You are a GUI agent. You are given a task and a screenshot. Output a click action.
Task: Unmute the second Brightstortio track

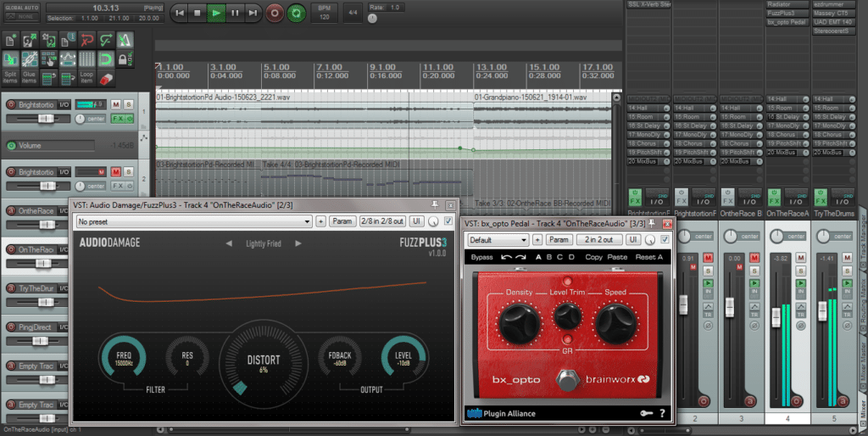point(115,172)
